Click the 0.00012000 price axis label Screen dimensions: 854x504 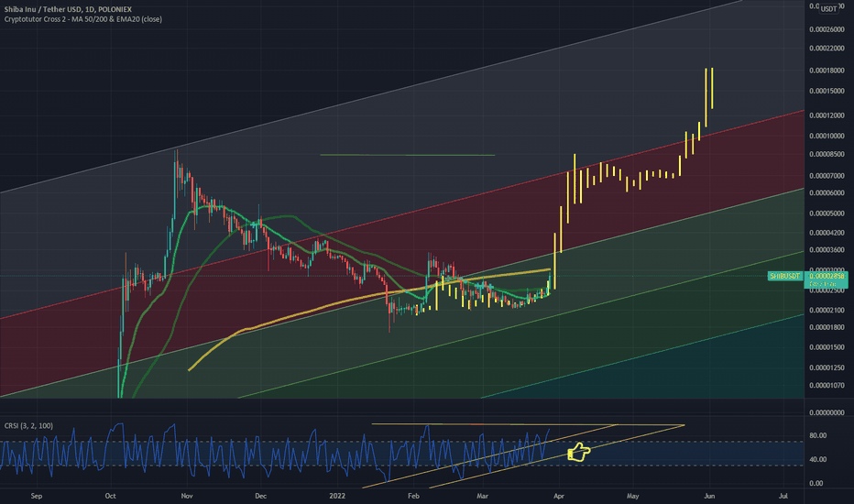click(827, 115)
